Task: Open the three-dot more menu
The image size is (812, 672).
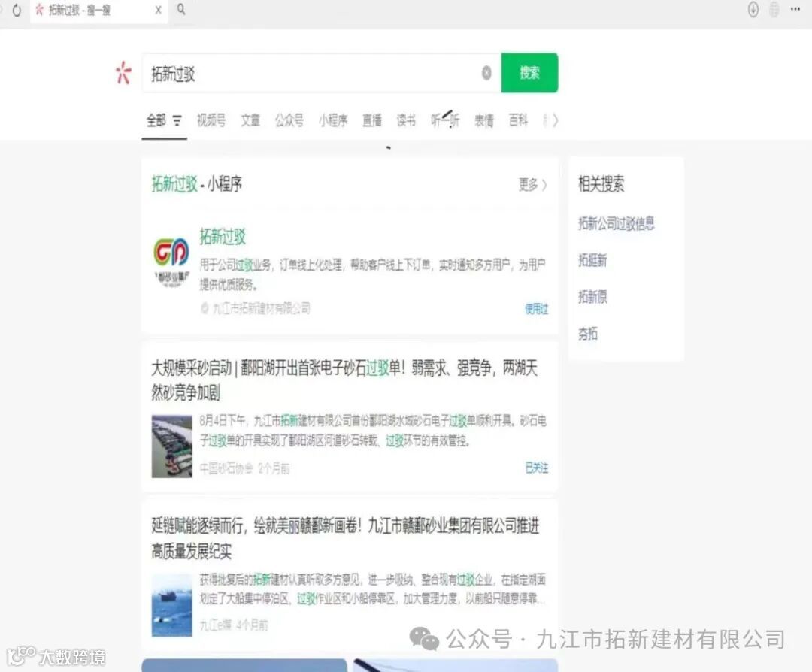Action: (x=795, y=9)
